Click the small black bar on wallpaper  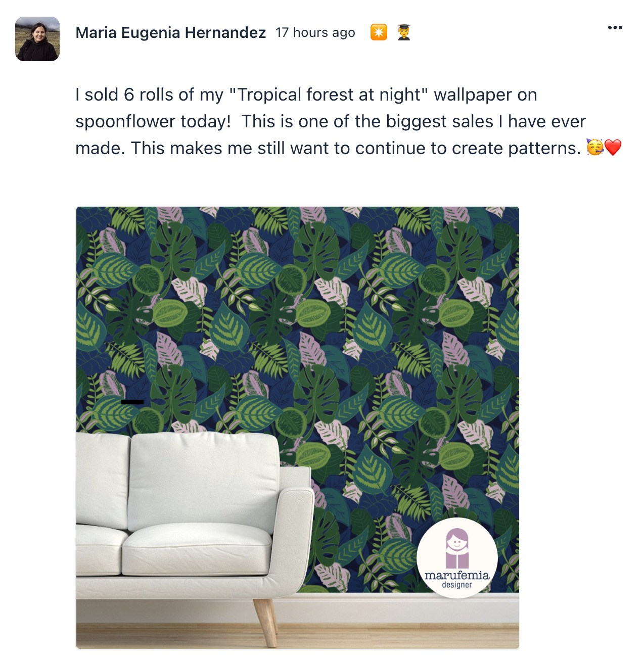pos(132,402)
